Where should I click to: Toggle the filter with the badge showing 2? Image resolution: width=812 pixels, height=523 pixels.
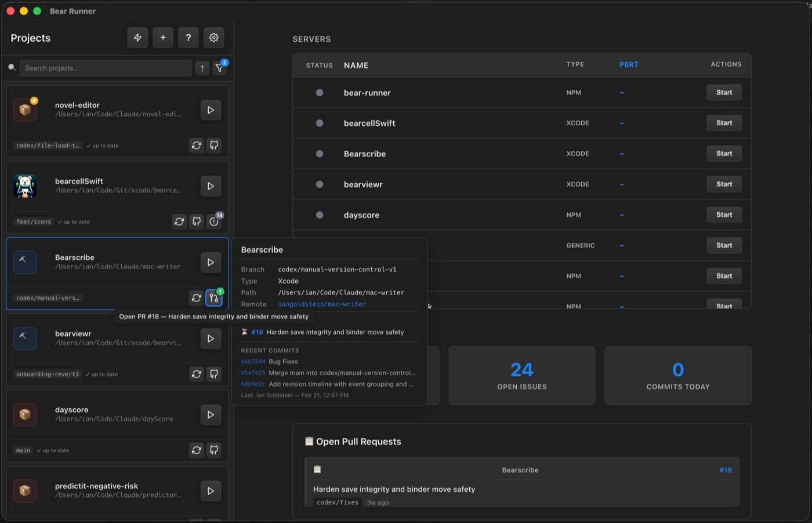219,68
